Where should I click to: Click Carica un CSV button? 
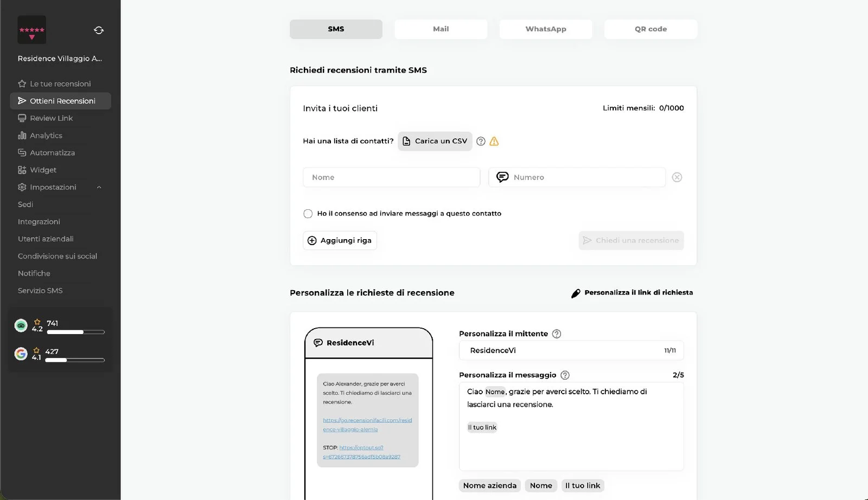coord(435,141)
